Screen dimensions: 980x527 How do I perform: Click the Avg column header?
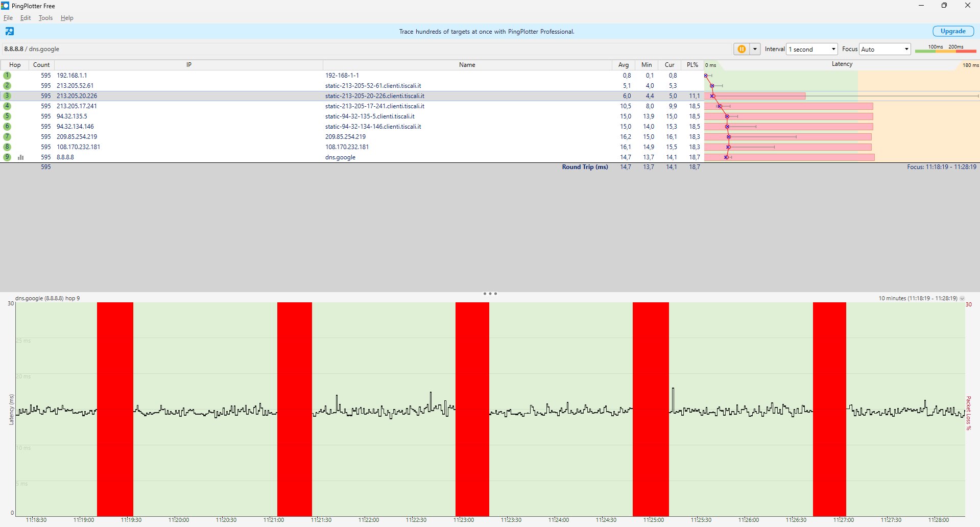click(x=624, y=65)
